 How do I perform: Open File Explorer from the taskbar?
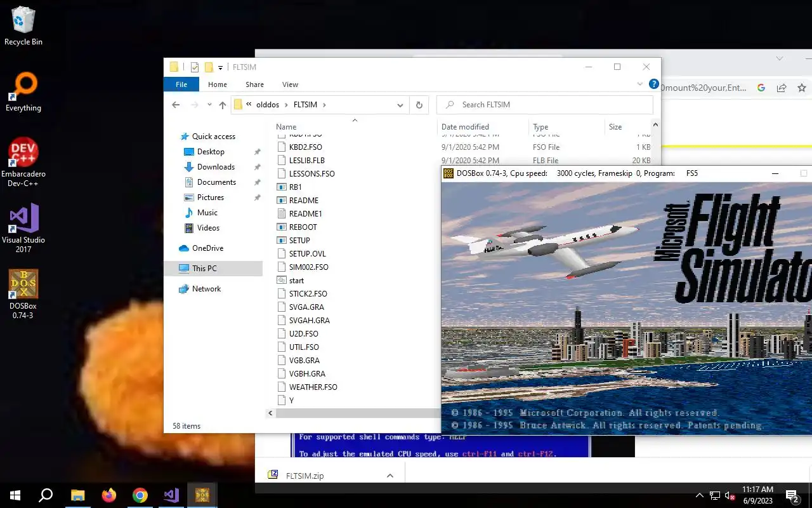[77, 495]
